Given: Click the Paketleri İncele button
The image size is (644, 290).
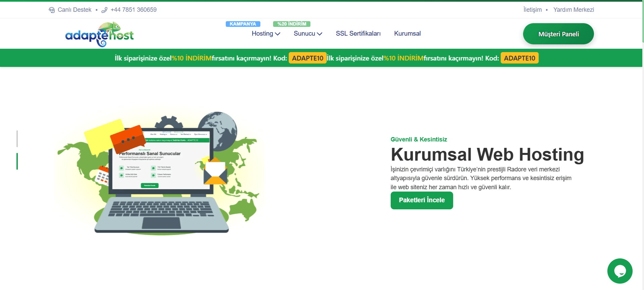Looking at the screenshot, I should pos(422,200).
